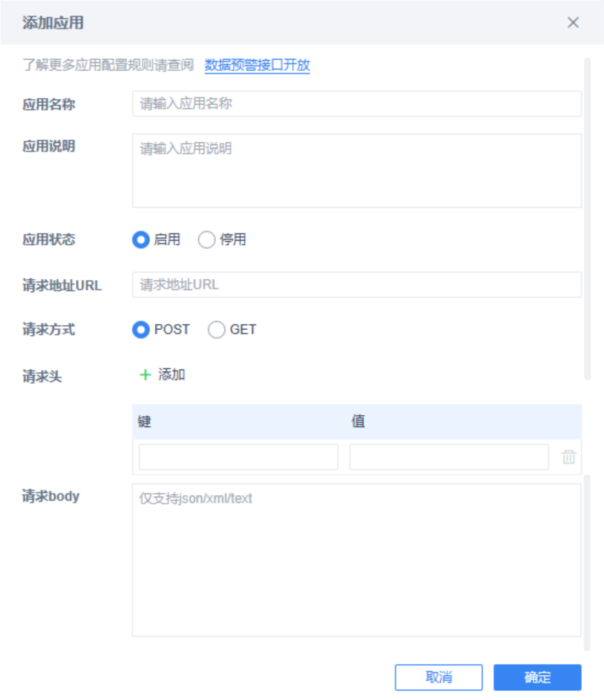Click inside the 应用说明 text area
The height and width of the screenshot is (700, 604).
coord(357,171)
